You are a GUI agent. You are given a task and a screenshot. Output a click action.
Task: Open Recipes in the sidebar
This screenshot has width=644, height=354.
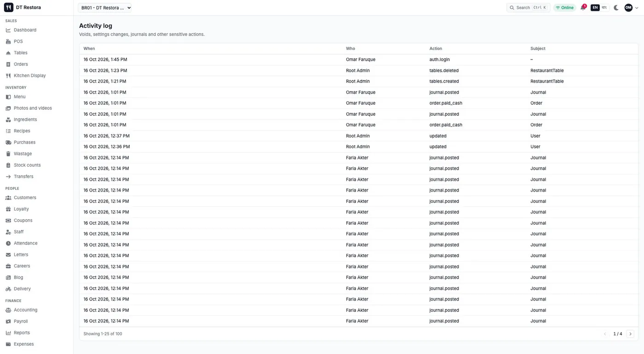[x=22, y=131]
